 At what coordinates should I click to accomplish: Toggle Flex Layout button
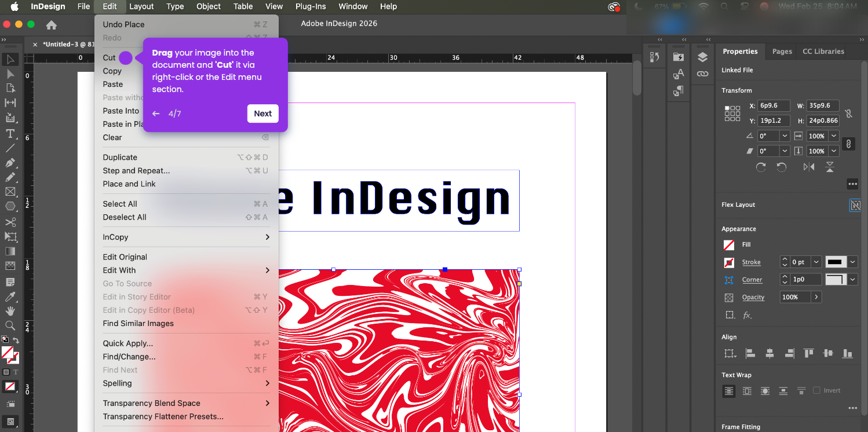coord(855,205)
